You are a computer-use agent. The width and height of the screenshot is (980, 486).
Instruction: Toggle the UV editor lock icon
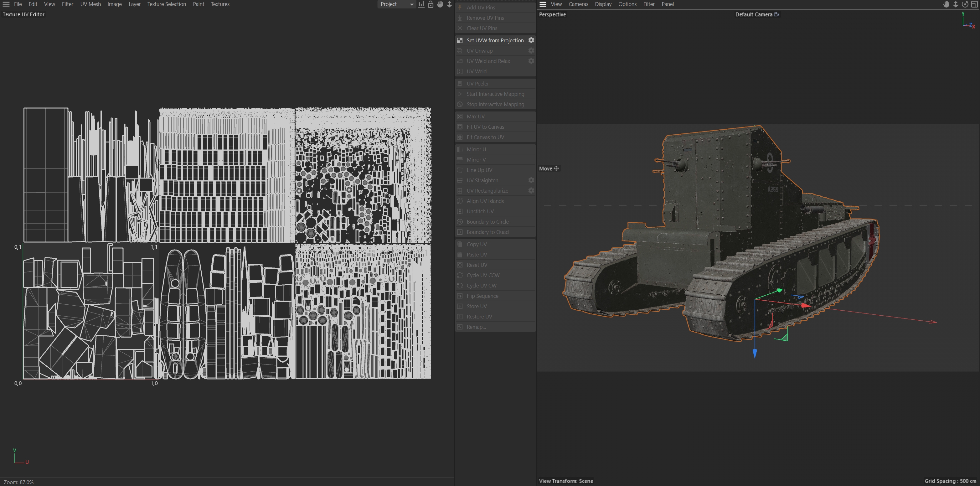[x=431, y=4]
